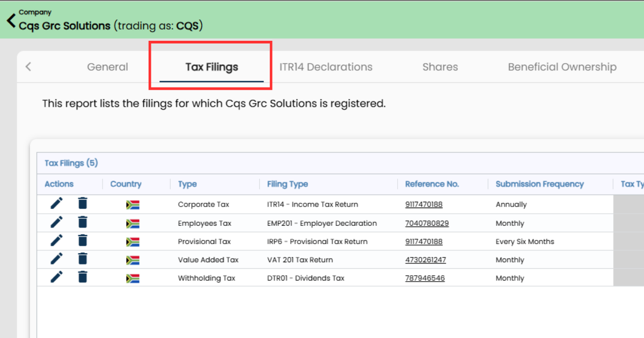Image resolution: width=644 pixels, height=338 pixels.
Task: Sort by the Reference No. column header
Action: pyautogui.click(x=432, y=184)
